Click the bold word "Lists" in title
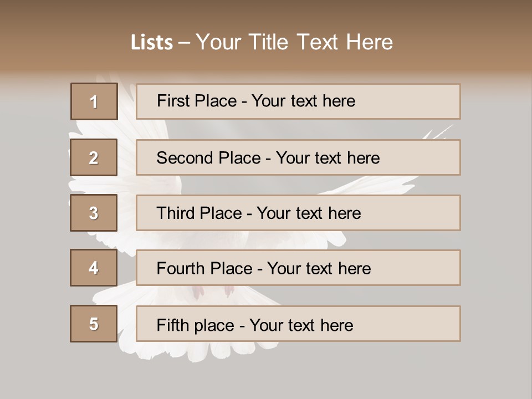 click(x=152, y=43)
